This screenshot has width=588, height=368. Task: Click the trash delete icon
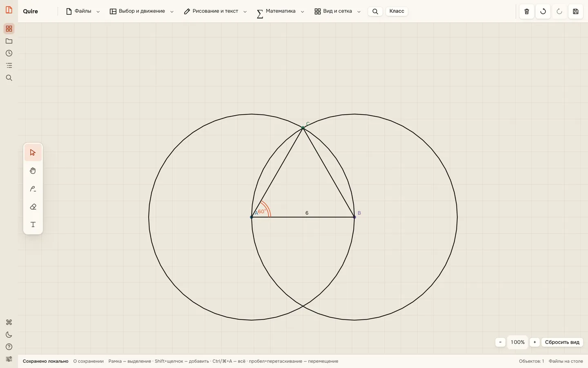click(x=527, y=11)
